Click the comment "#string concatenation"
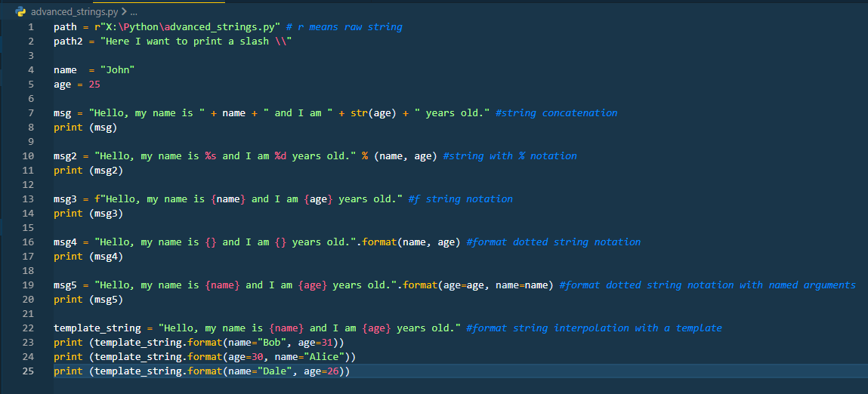The width and height of the screenshot is (868, 394). (x=556, y=113)
